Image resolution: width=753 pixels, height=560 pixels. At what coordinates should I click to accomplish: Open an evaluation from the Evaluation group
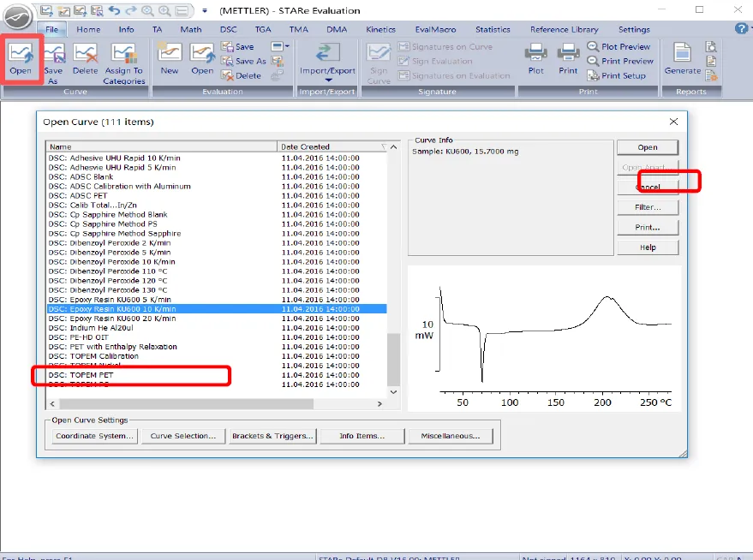coord(202,59)
